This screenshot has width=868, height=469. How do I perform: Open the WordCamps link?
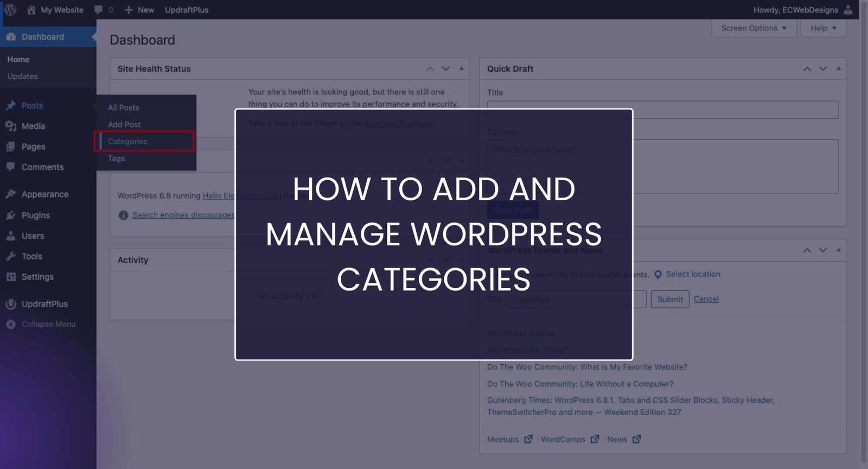pos(563,439)
